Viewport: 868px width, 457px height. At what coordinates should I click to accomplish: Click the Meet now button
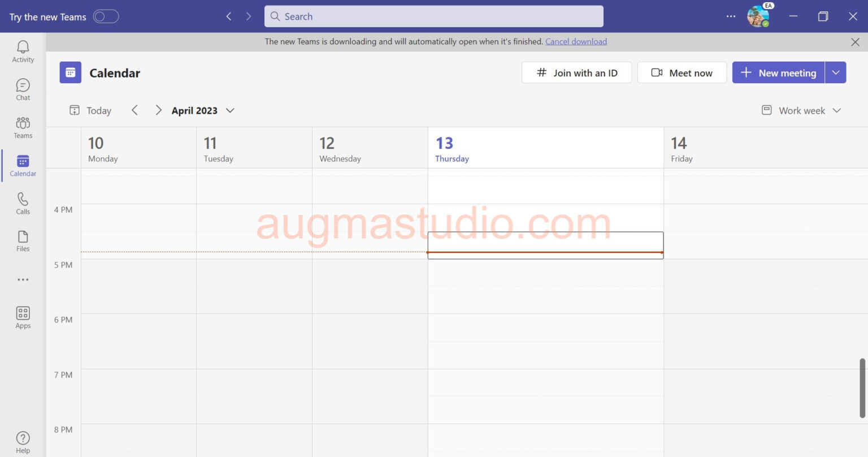pyautogui.click(x=682, y=72)
